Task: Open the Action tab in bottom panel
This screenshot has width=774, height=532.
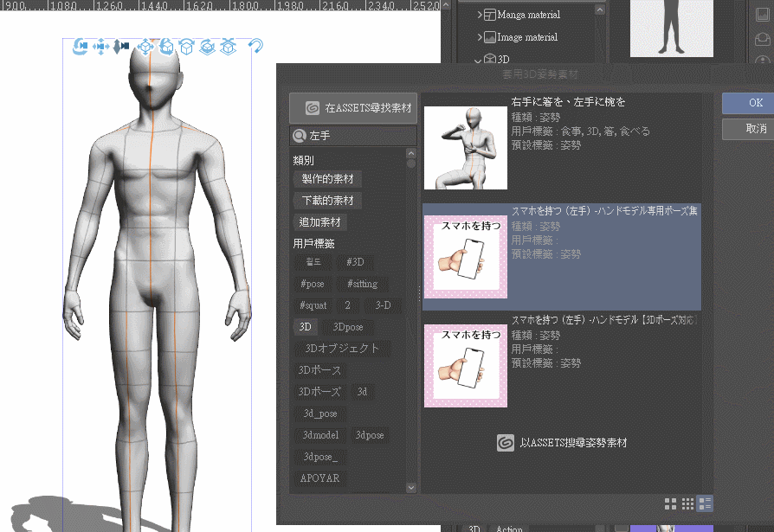Action: coord(509,529)
